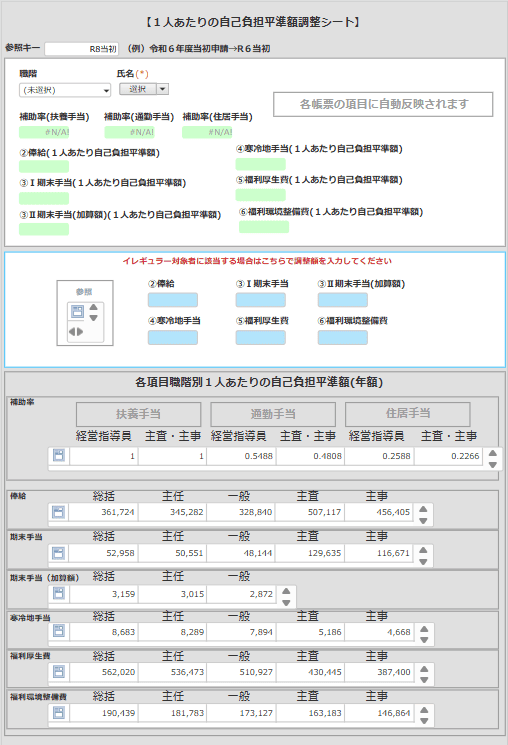Image resolution: width=508 pixels, height=745 pixels.
Task: Click down arrow in the 参照 navigator
Action: coord(94,317)
